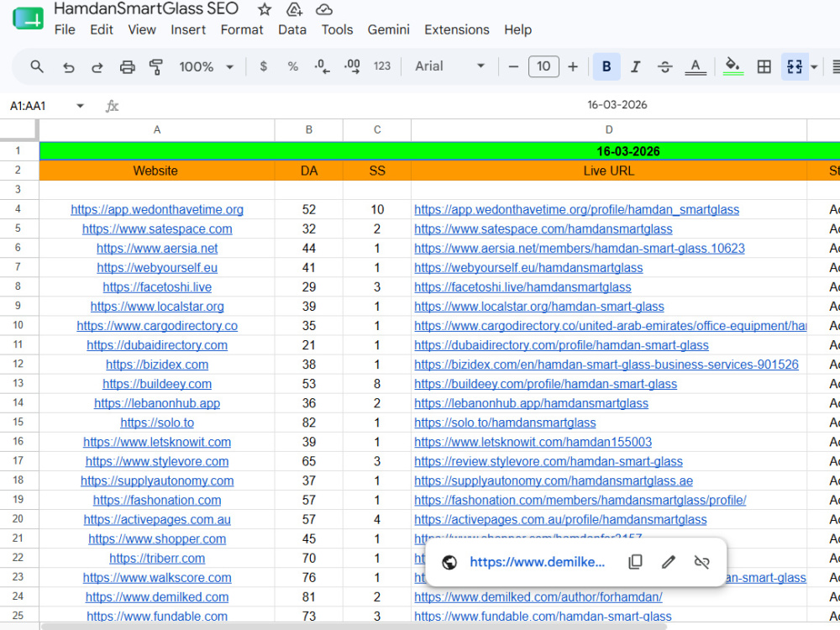Viewport: 840px width, 630px height.
Task: Decrease font size with minus button
Action: pos(513,66)
